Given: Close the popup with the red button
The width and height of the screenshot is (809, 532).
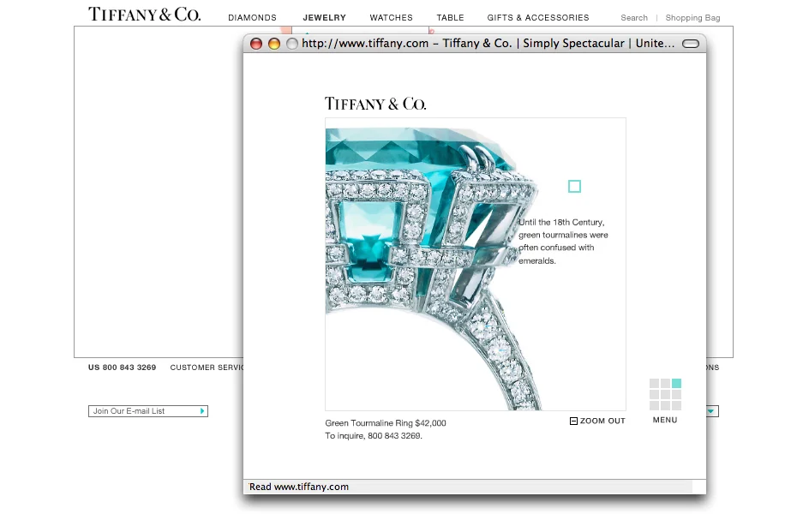Looking at the screenshot, I should (x=256, y=44).
